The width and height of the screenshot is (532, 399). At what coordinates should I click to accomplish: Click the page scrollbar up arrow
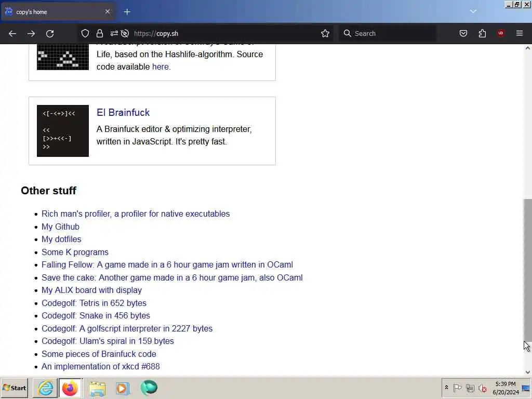(x=528, y=48)
